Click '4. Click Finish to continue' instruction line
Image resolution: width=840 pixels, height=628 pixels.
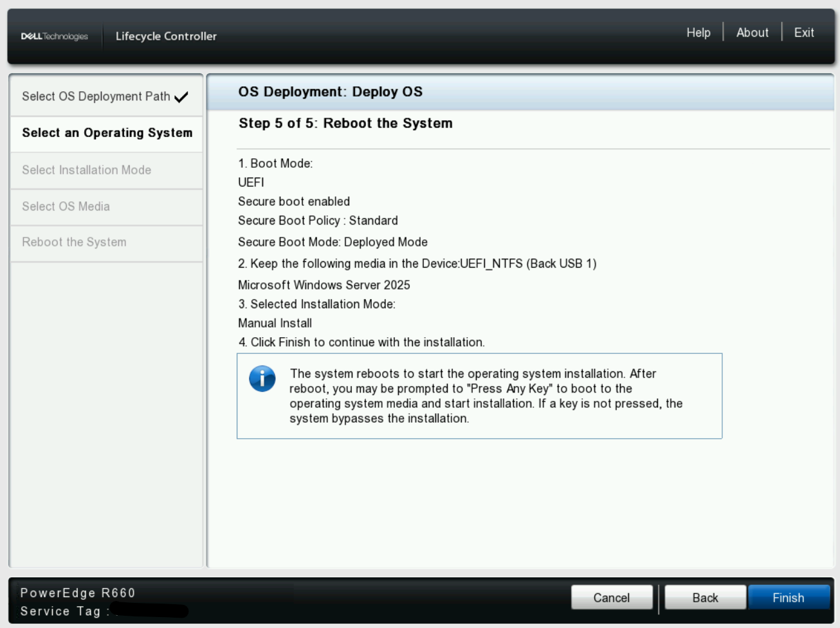[x=361, y=342]
